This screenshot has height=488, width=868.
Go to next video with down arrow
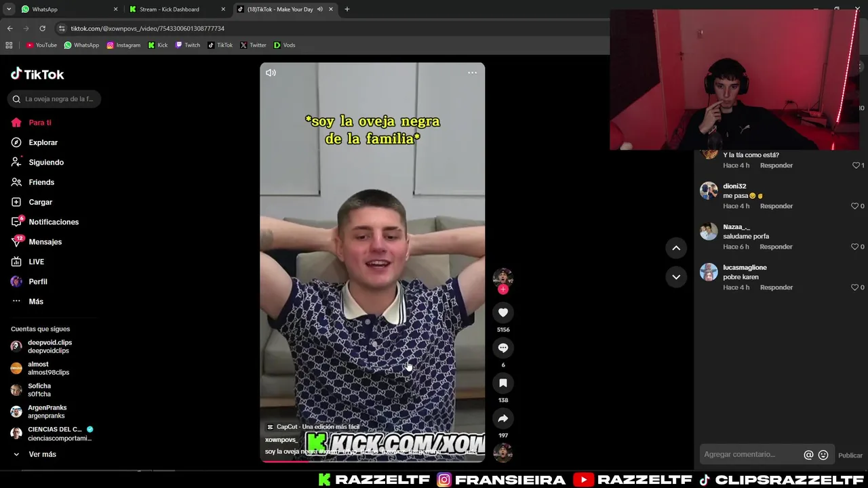(676, 277)
